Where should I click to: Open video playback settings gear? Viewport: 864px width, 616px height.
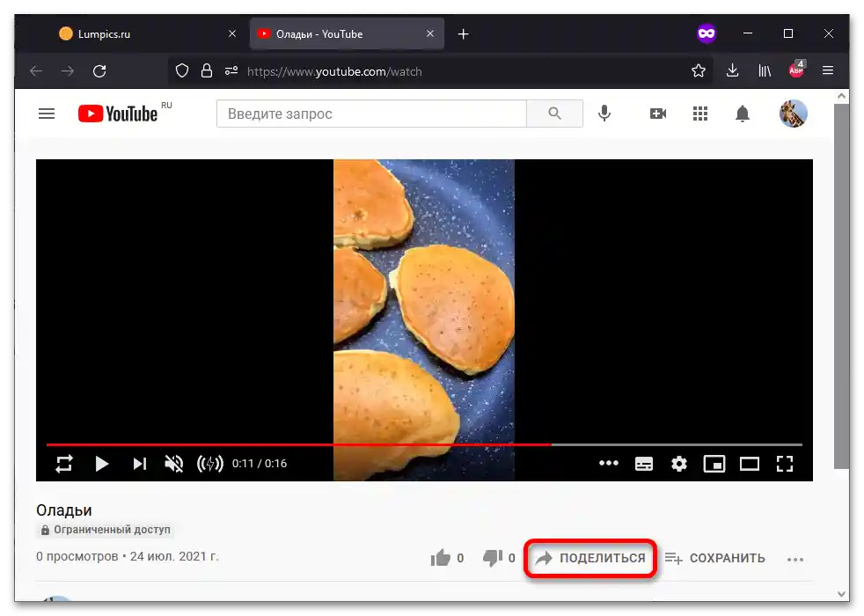[x=678, y=464]
